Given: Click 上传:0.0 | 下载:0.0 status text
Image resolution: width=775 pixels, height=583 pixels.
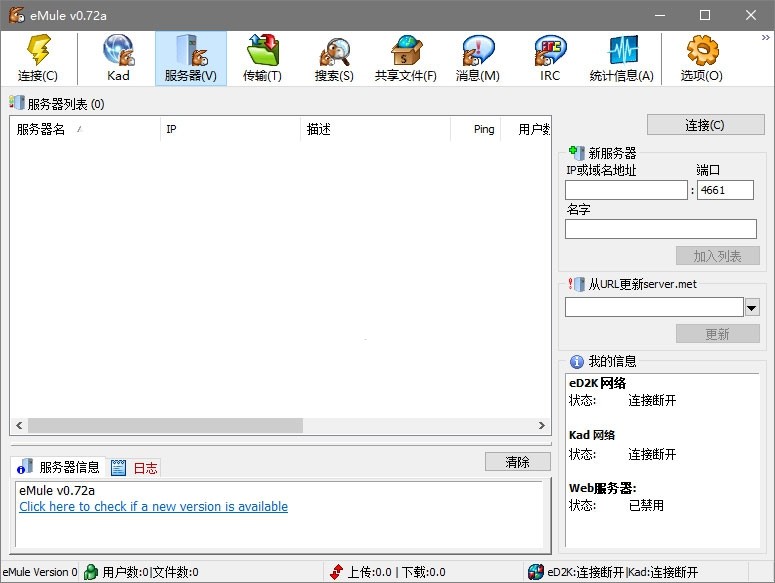Looking at the screenshot, I should [x=396, y=572].
